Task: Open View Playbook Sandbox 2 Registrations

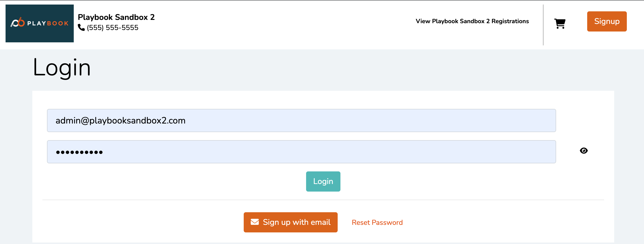Action: pos(472,21)
